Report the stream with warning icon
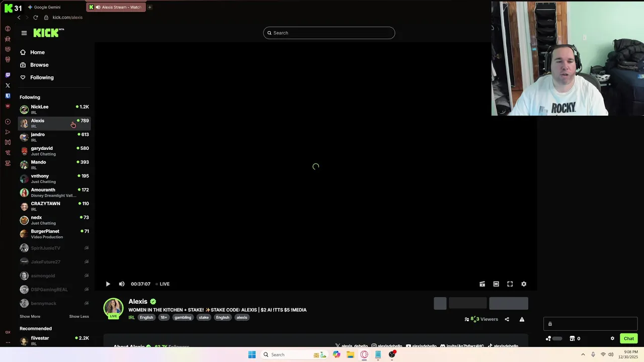Screen dimensions: 644x362 [x=522, y=319]
